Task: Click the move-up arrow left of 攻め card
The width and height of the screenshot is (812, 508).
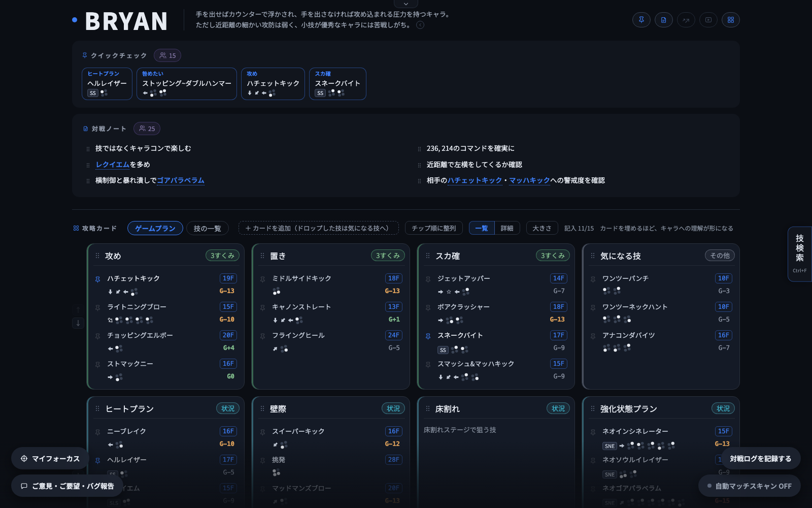Action: [78, 309]
